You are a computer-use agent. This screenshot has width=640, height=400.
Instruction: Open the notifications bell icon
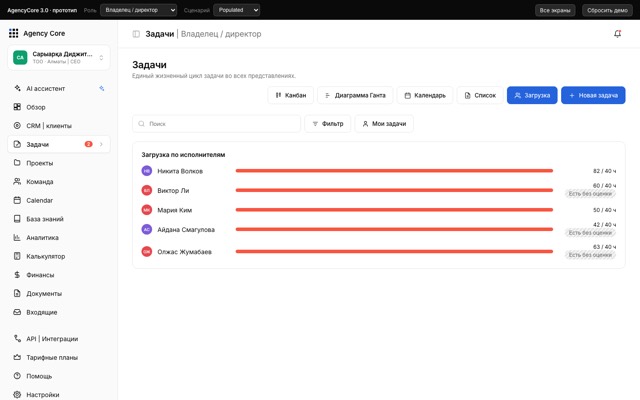618,34
